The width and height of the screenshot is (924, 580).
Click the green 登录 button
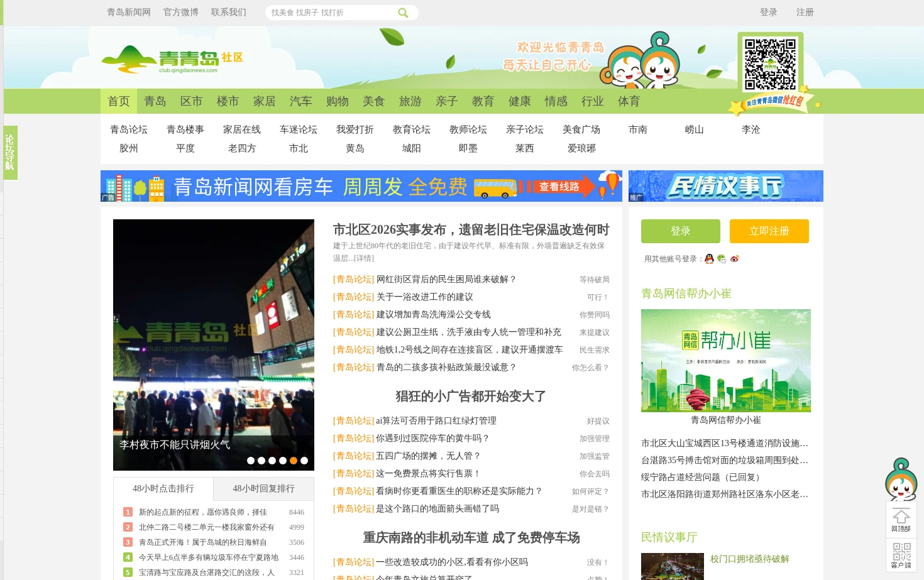681,231
